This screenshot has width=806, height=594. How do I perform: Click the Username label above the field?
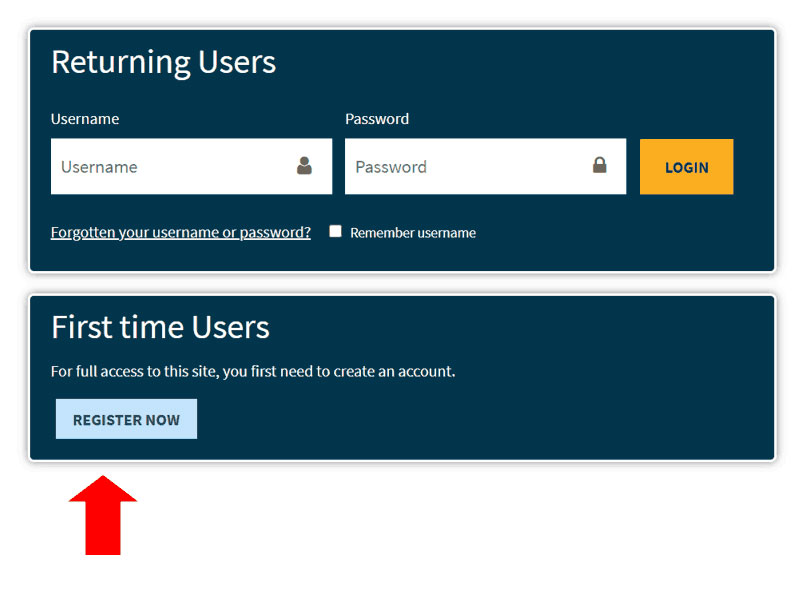[x=85, y=119]
